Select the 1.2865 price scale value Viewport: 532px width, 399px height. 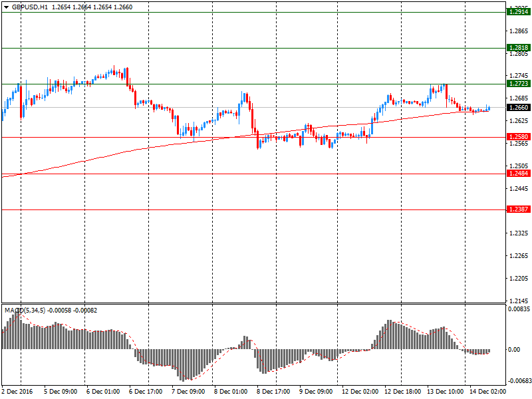[519, 31]
